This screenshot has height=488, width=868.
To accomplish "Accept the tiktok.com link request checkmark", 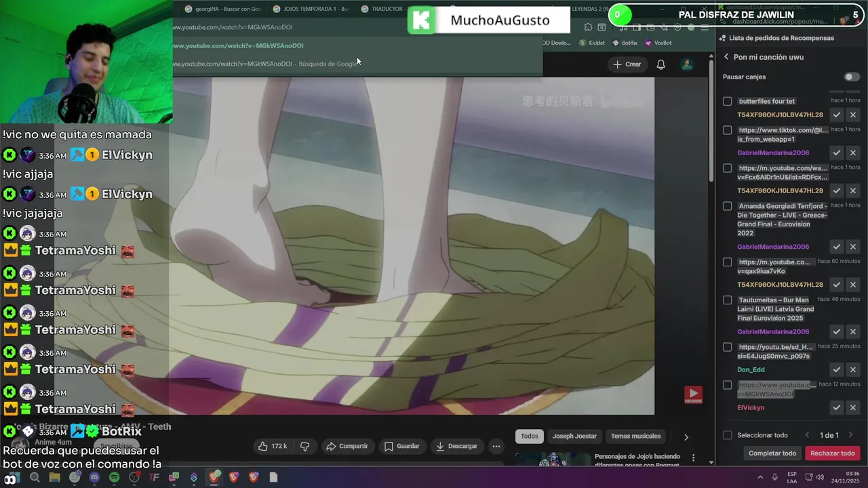I will tap(837, 153).
